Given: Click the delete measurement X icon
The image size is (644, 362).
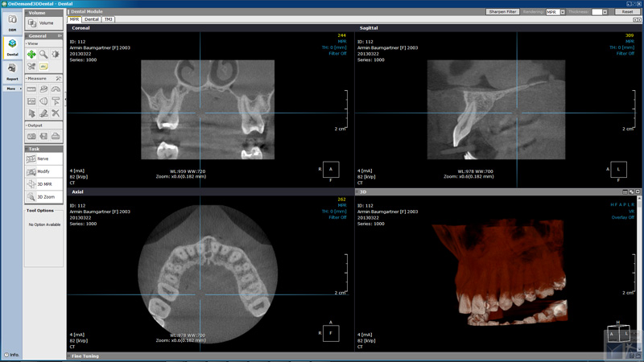Looking at the screenshot, I should tap(56, 113).
